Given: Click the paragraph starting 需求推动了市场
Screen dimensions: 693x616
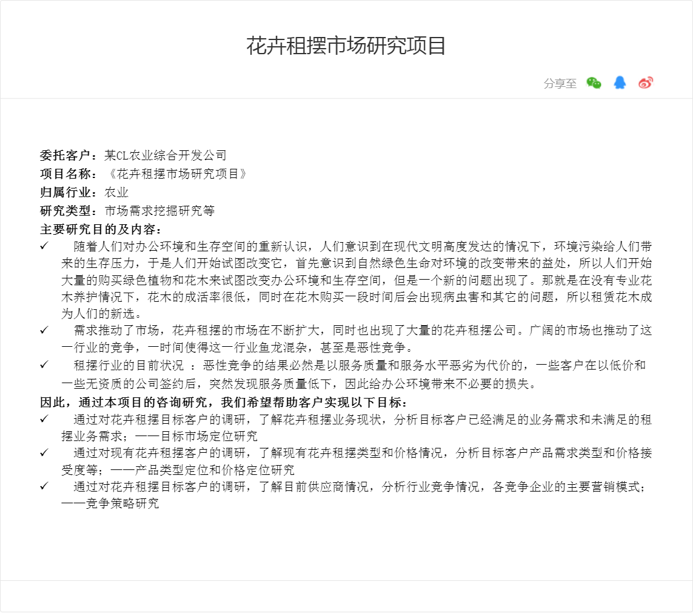Looking at the screenshot, I should (356, 339).
